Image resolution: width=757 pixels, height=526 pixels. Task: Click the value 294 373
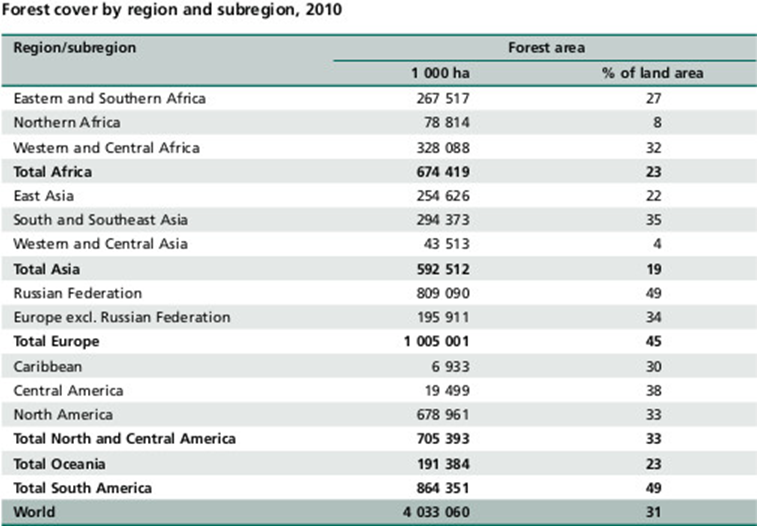[x=443, y=220]
